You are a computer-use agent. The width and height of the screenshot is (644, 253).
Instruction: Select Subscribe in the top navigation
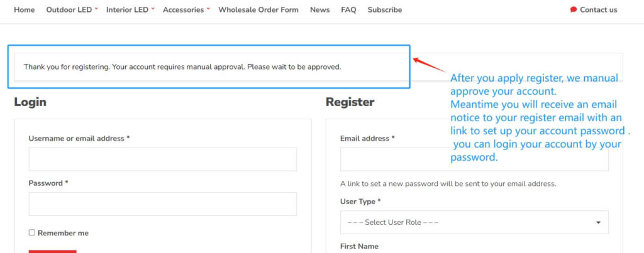(x=385, y=10)
